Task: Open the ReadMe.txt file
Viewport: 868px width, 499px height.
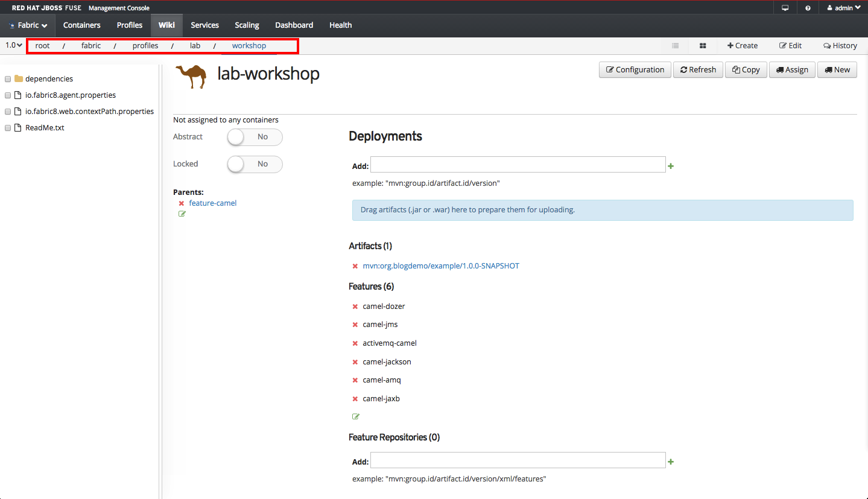Action: click(45, 128)
